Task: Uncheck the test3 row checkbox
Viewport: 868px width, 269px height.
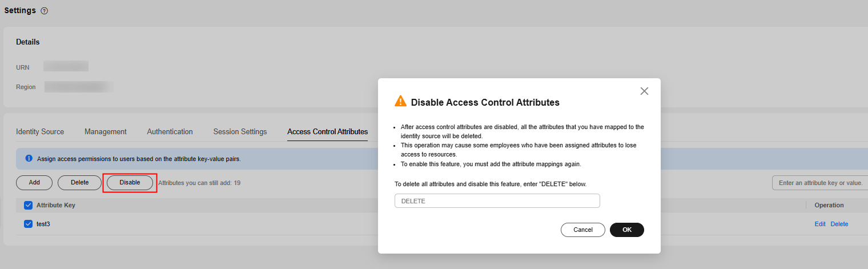Action: coord(28,224)
